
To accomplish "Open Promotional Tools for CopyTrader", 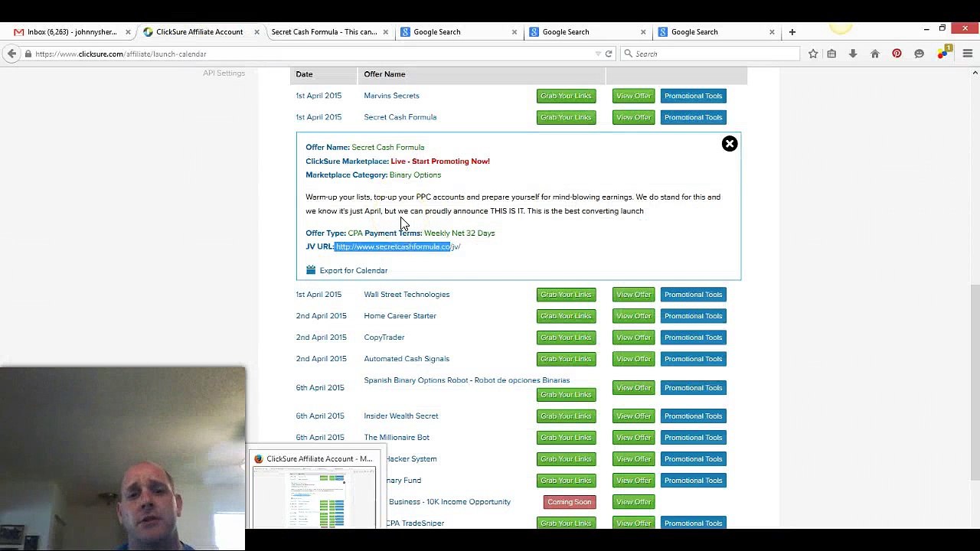I will click(x=693, y=337).
